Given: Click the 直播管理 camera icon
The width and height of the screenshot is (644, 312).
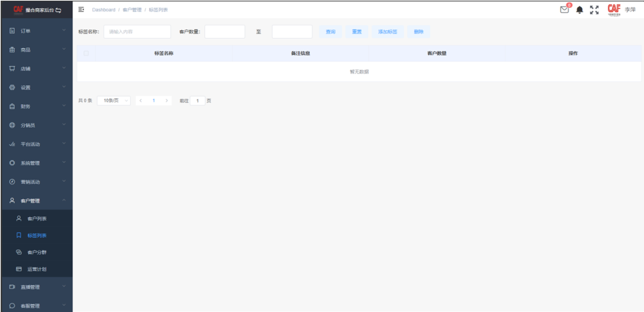Looking at the screenshot, I should (12, 287).
